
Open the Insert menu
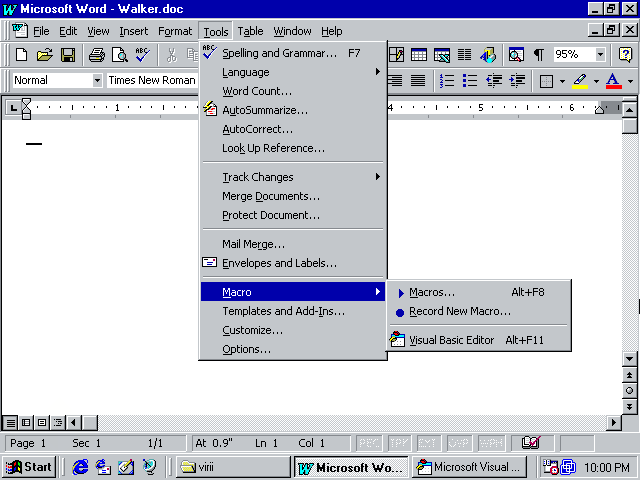click(x=133, y=31)
